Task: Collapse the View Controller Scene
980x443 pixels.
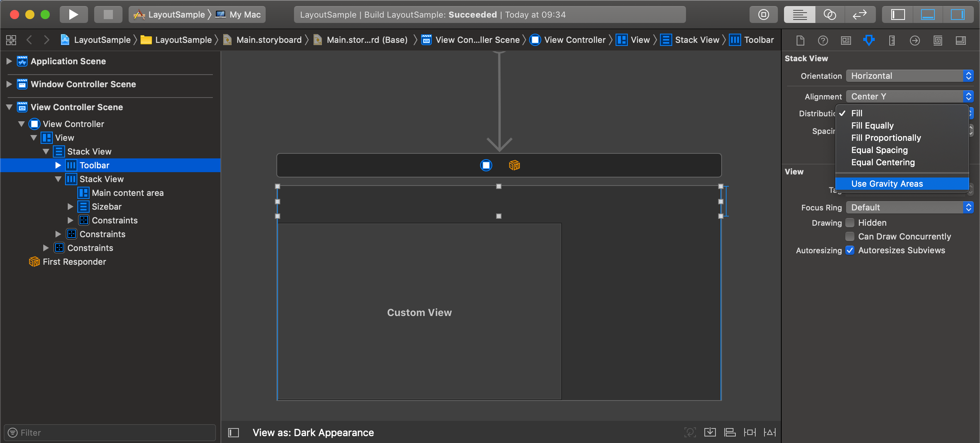Action: tap(8, 107)
